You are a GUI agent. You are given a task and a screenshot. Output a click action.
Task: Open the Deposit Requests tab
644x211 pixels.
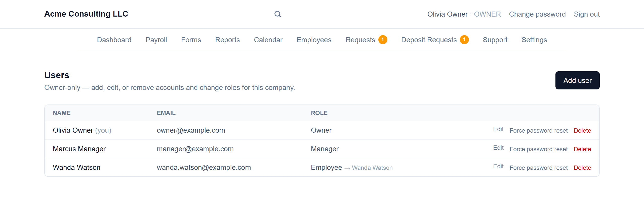[x=435, y=40]
